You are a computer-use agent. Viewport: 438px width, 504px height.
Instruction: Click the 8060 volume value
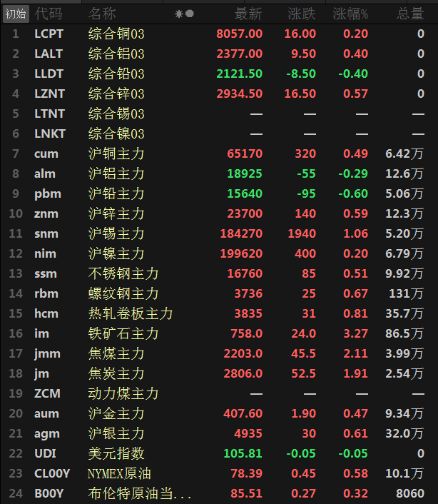(410, 493)
